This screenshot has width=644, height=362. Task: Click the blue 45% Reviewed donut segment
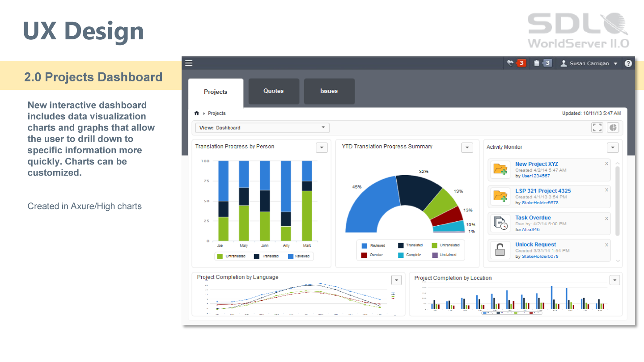(x=365, y=209)
